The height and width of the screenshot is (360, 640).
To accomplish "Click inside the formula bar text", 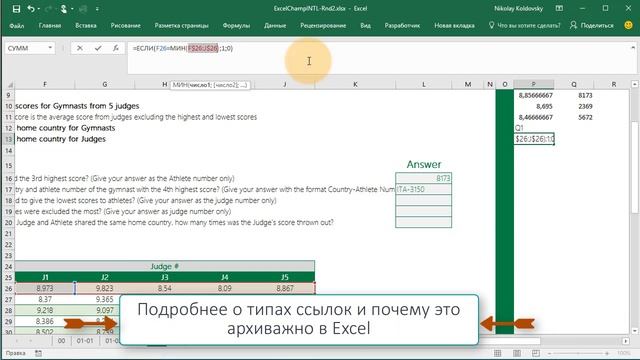I will pos(182,48).
